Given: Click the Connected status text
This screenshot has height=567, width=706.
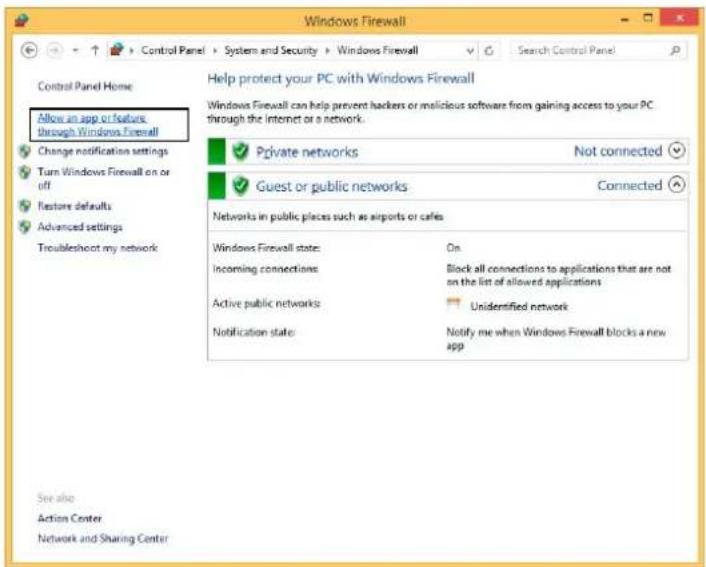Looking at the screenshot, I should pyautogui.click(x=629, y=185).
